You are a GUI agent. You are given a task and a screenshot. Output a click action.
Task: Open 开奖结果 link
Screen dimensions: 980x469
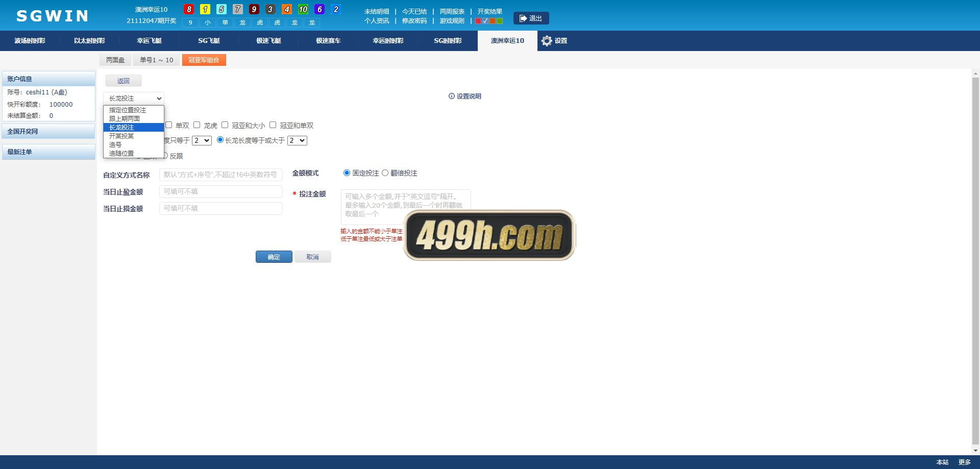point(489,11)
